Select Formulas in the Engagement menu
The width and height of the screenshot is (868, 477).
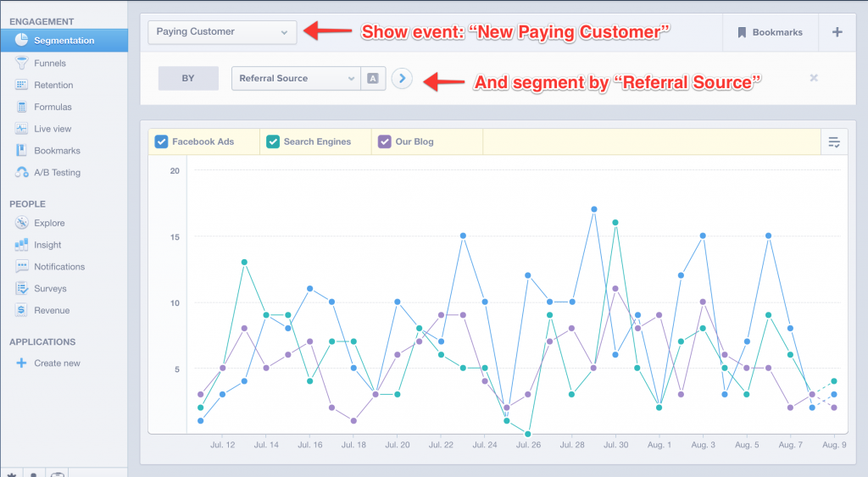click(x=53, y=107)
